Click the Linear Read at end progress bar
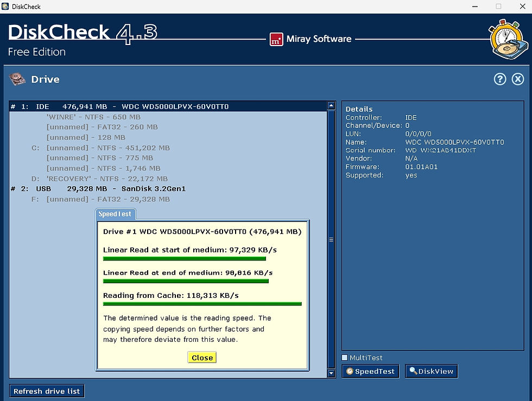This screenshot has width=532, height=401. coord(186,281)
